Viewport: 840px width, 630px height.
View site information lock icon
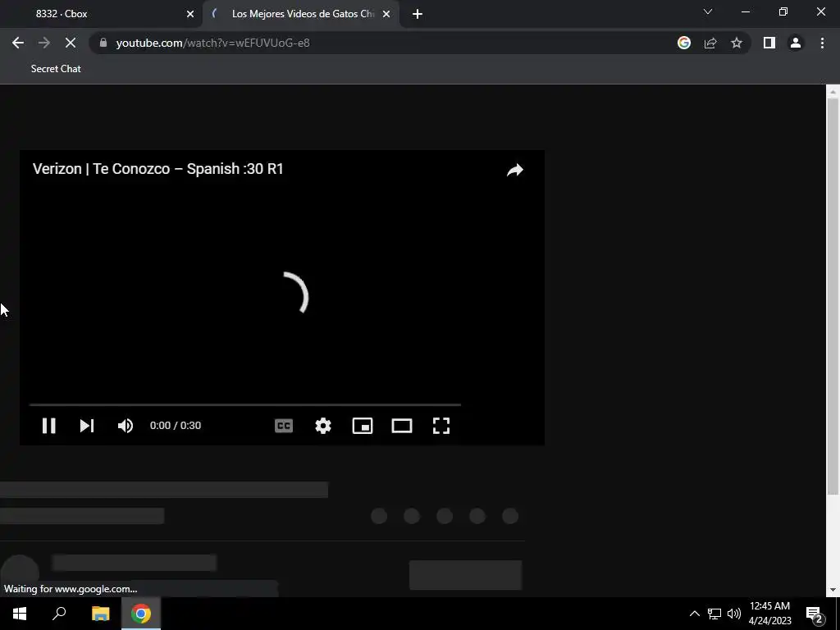click(103, 43)
